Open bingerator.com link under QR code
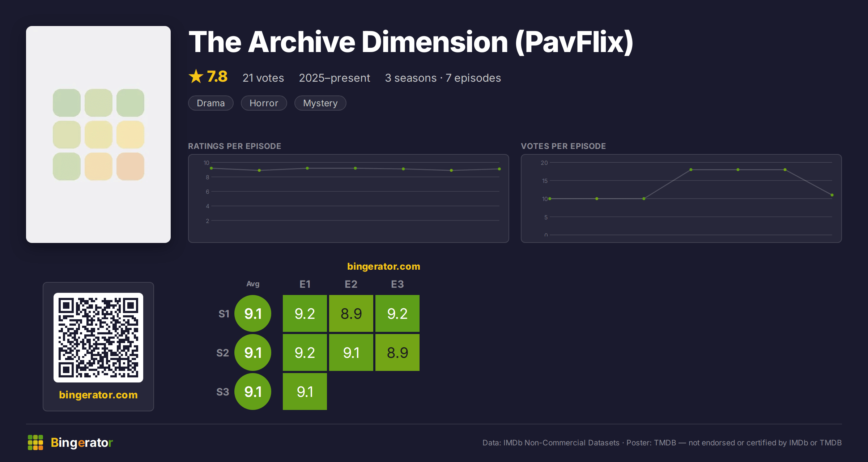Image resolution: width=868 pixels, height=462 pixels. tap(98, 395)
